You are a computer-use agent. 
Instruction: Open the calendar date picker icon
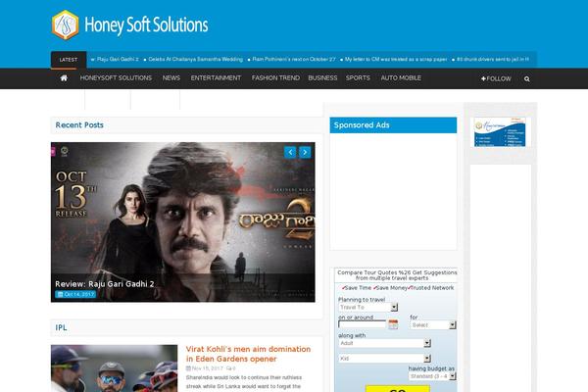[393, 324]
